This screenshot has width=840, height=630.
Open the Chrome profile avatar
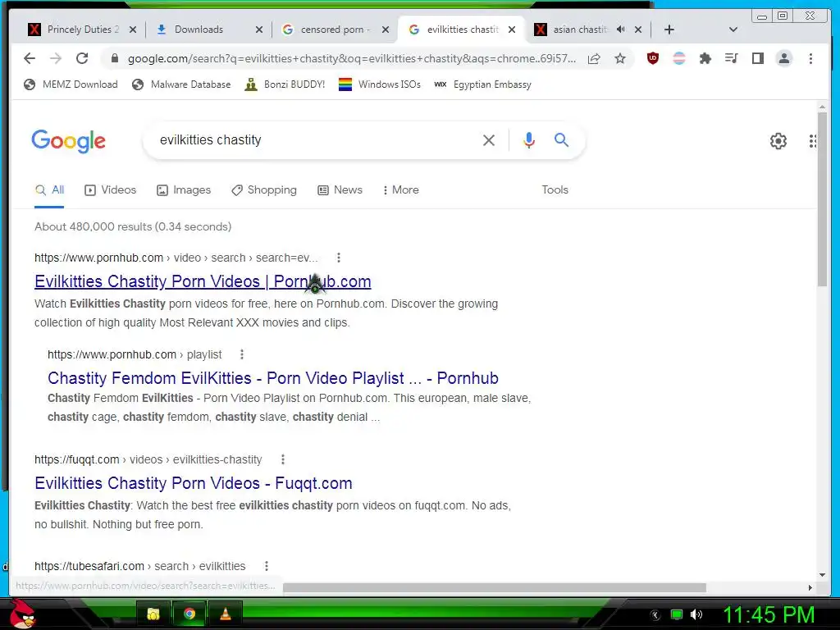783,58
